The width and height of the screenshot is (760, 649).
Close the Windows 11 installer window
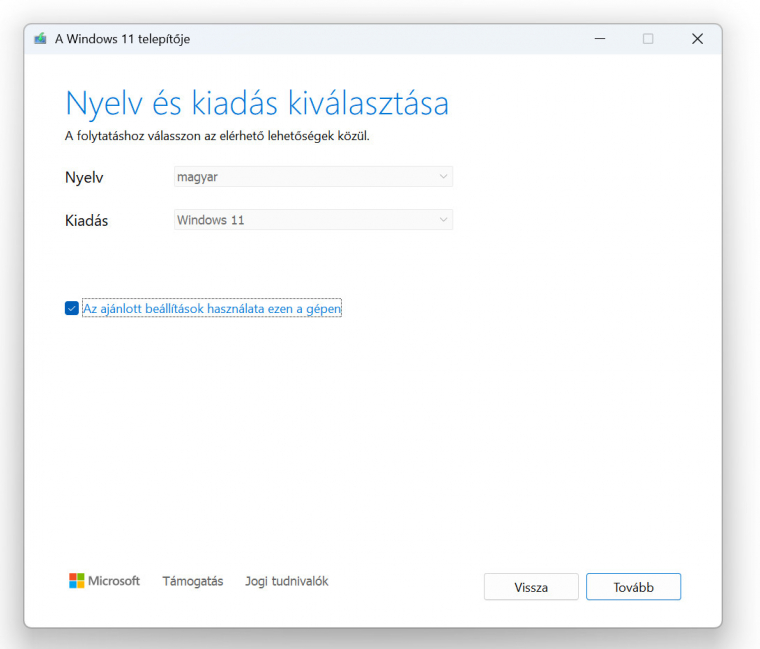click(697, 39)
